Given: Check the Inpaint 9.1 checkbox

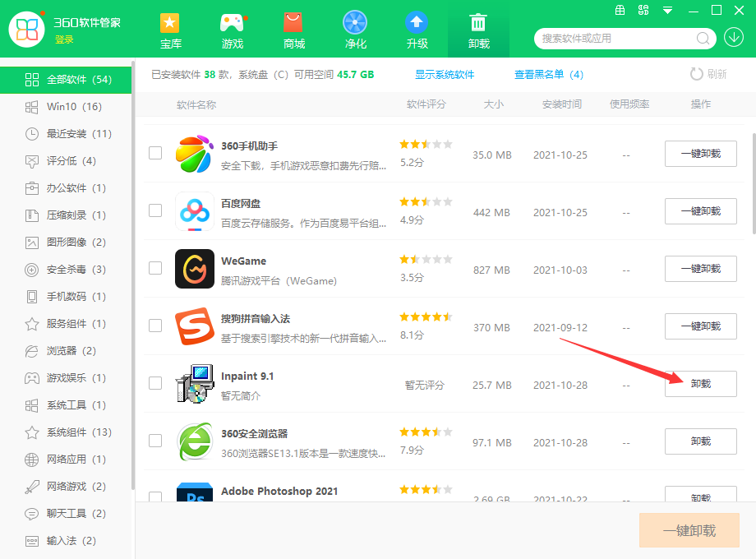Looking at the screenshot, I should pyautogui.click(x=155, y=383).
